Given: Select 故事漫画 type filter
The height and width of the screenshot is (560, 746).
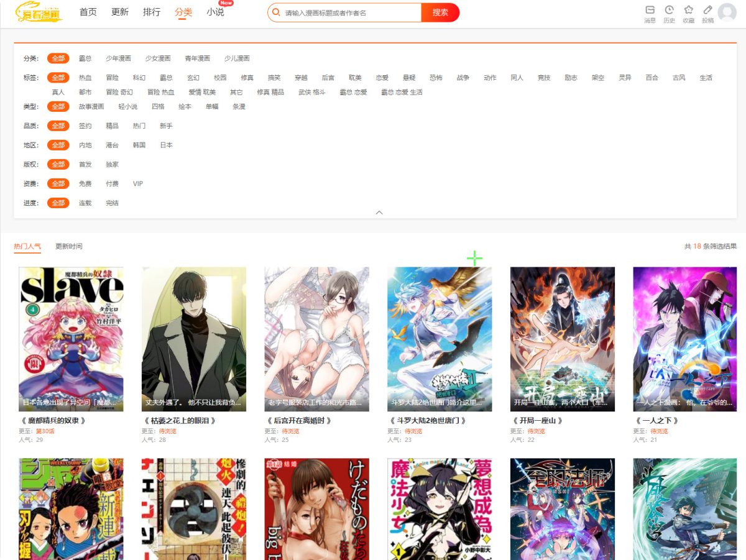Looking at the screenshot, I should pos(91,107).
